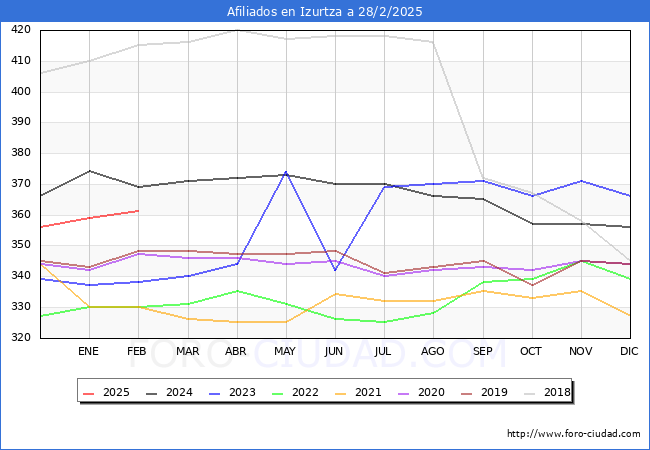The image size is (650, 450).
Task: Click the SEP month axis label
Action: (483, 351)
